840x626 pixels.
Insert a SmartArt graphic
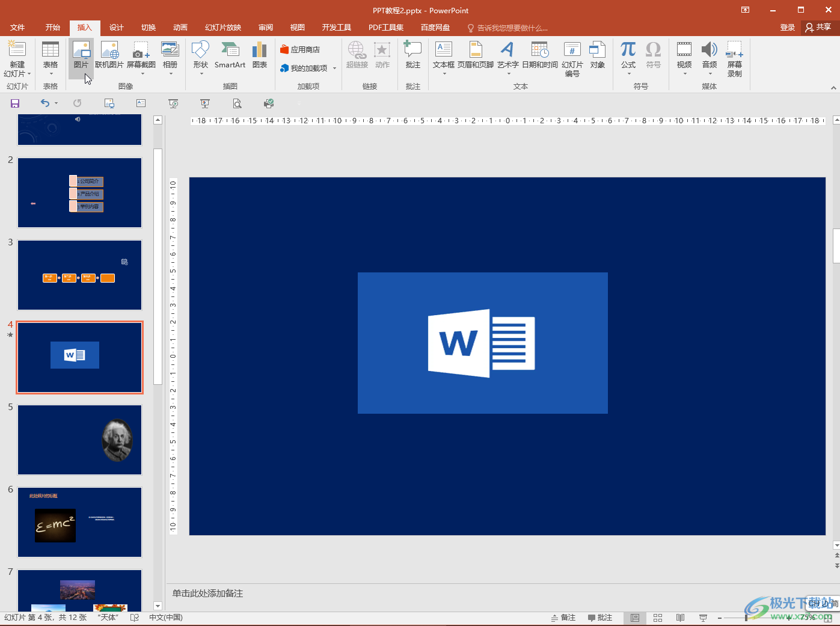point(230,55)
